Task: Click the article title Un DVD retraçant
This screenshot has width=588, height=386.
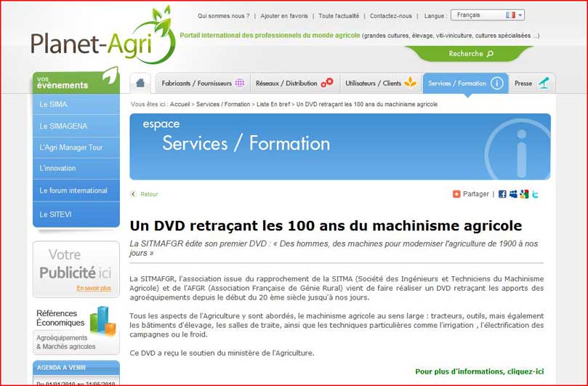Action: 326,226
